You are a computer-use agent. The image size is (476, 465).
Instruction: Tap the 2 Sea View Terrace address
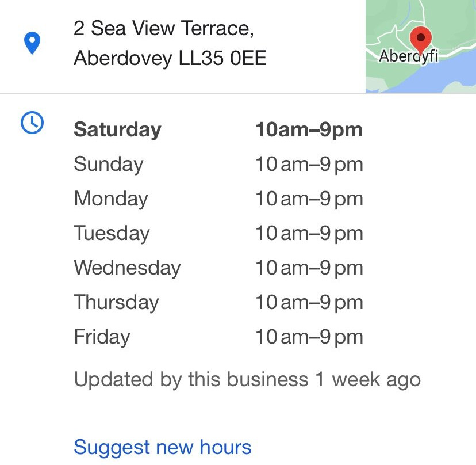[x=164, y=28]
